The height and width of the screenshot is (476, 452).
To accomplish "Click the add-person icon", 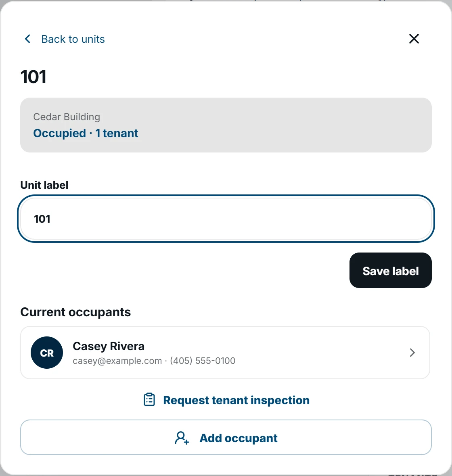I will pos(182,438).
